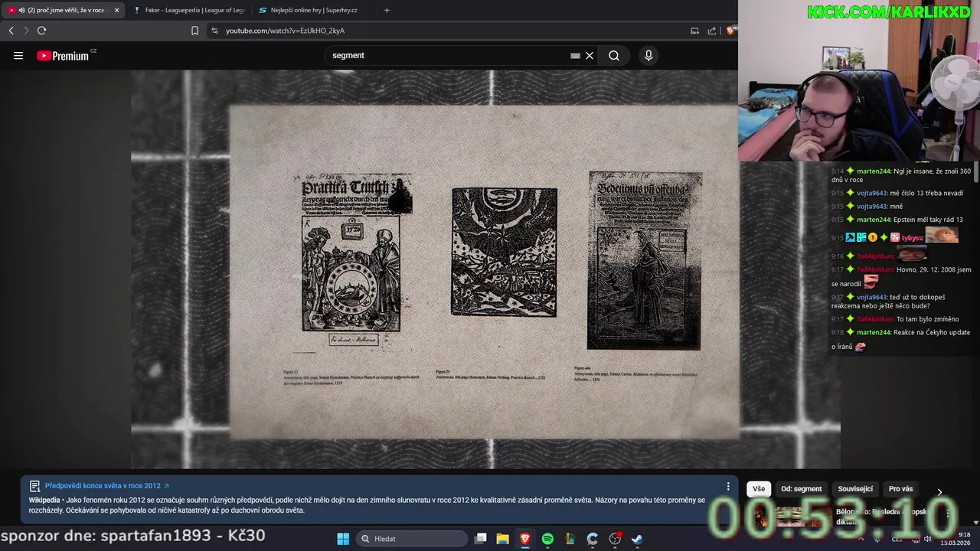Screen dimensions: 980x551
Task: Click the chat scrollbar
Action: 976,174
